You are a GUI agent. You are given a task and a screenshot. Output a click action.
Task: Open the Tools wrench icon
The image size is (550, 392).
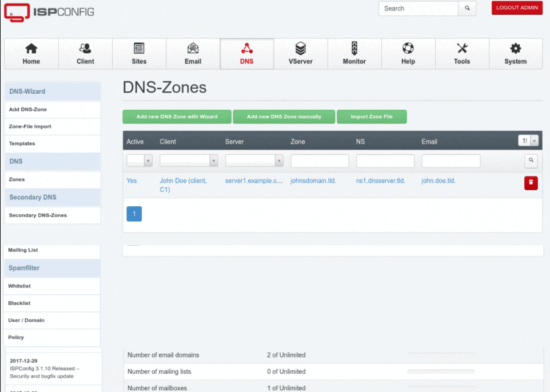coord(462,49)
